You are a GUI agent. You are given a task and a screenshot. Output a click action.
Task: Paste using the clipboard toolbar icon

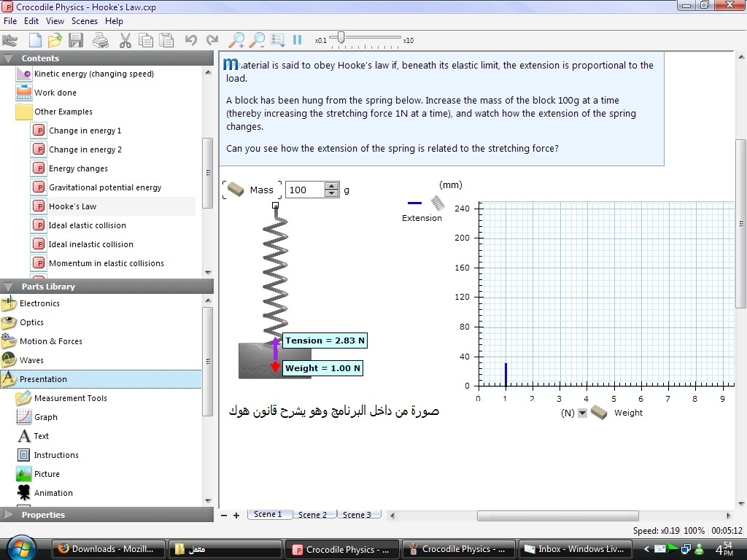pos(166,41)
